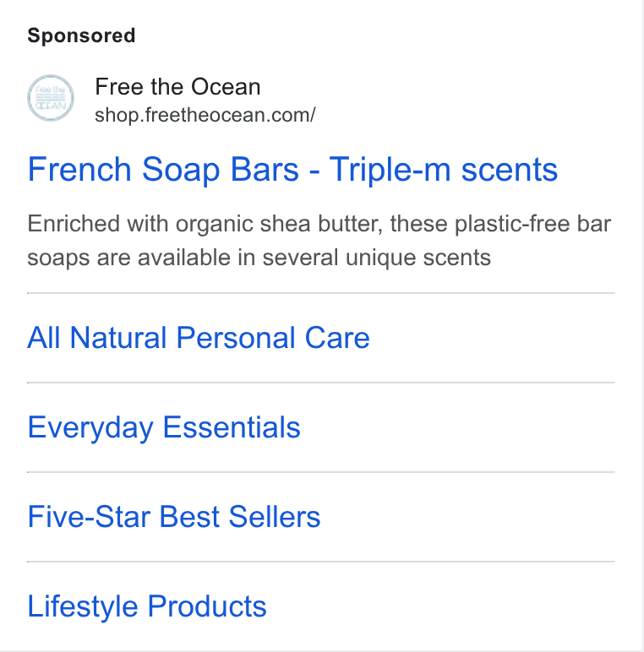Click the Free the Ocean circular logo
Image resolution: width=644 pixels, height=652 pixels.
51,98
